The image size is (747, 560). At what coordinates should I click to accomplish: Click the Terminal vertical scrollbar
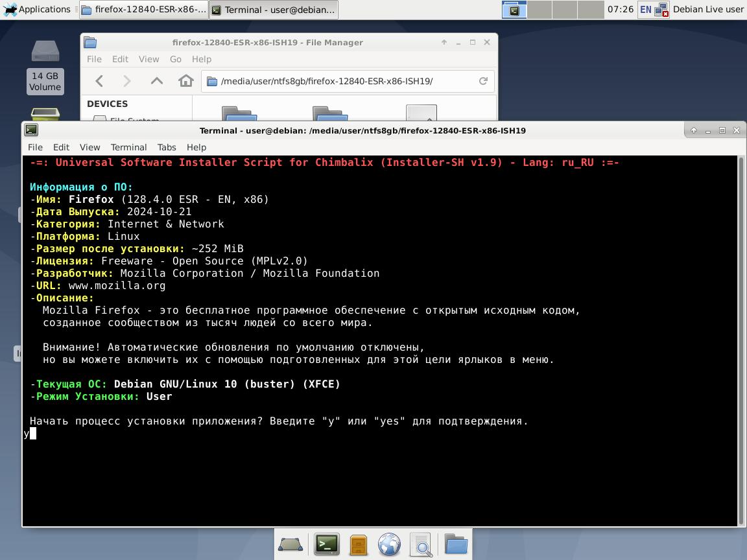tap(741, 340)
